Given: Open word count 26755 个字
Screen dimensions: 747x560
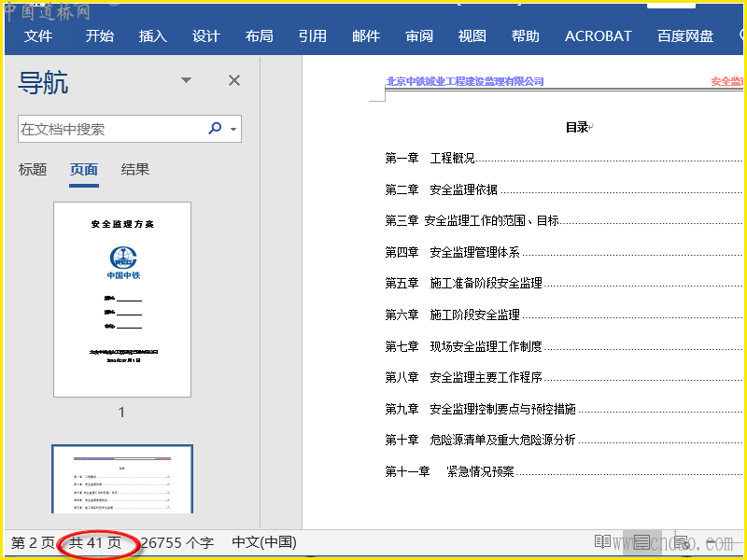Looking at the screenshot, I should pyautogui.click(x=177, y=542).
